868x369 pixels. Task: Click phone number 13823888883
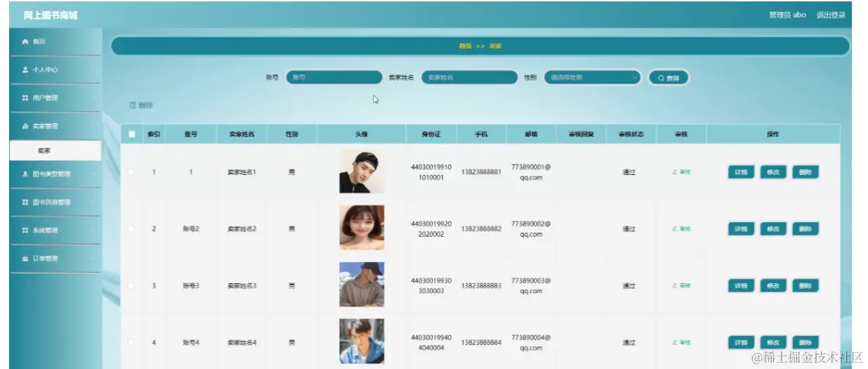click(x=481, y=286)
